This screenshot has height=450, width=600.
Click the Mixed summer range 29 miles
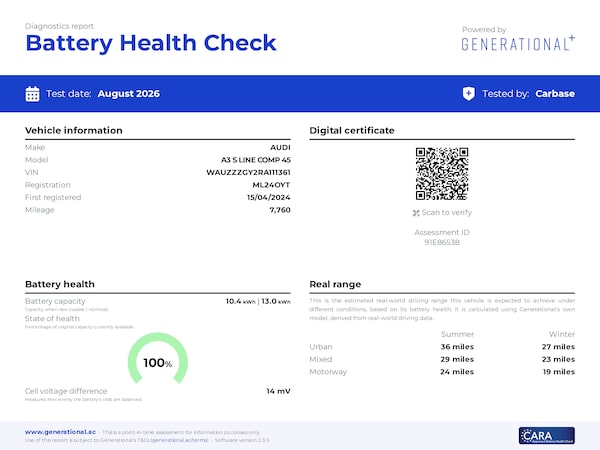pyautogui.click(x=457, y=359)
